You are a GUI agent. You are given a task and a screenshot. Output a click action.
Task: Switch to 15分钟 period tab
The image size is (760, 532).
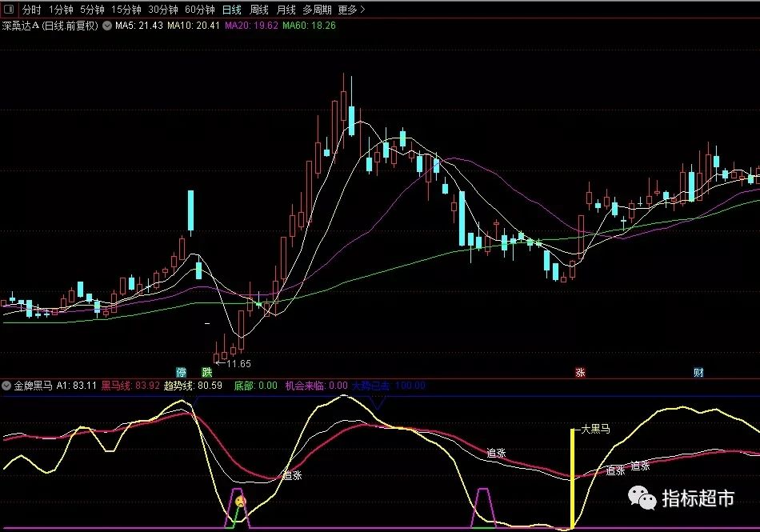[x=126, y=10]
